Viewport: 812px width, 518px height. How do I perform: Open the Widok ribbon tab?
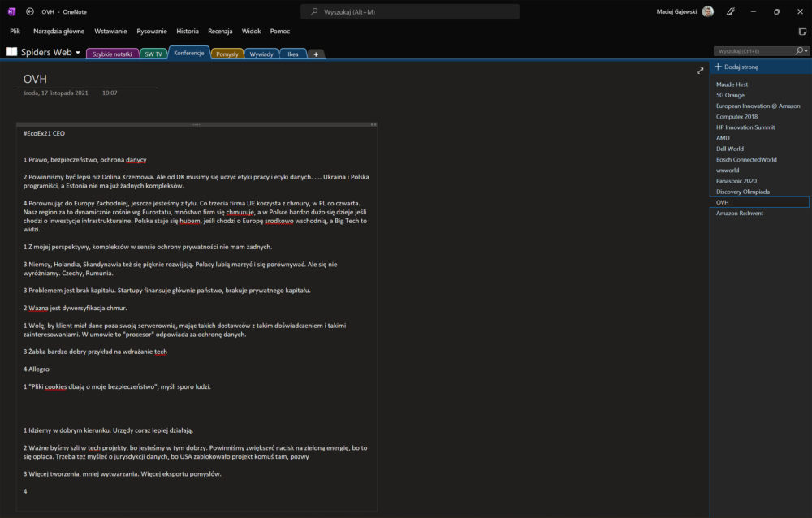[251, 31]
